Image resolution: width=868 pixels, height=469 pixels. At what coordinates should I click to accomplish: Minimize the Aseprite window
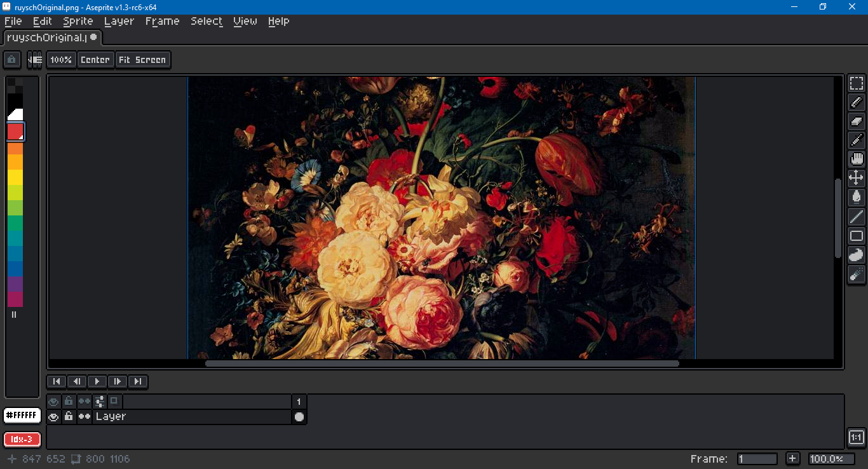794,7
